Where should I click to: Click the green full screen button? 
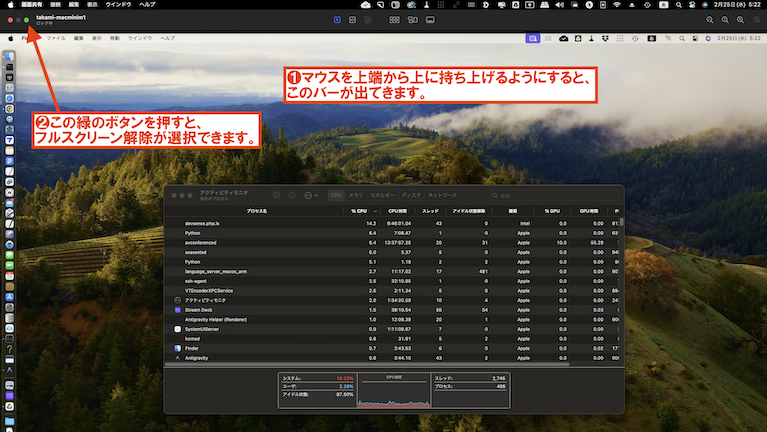coord(27,20)
